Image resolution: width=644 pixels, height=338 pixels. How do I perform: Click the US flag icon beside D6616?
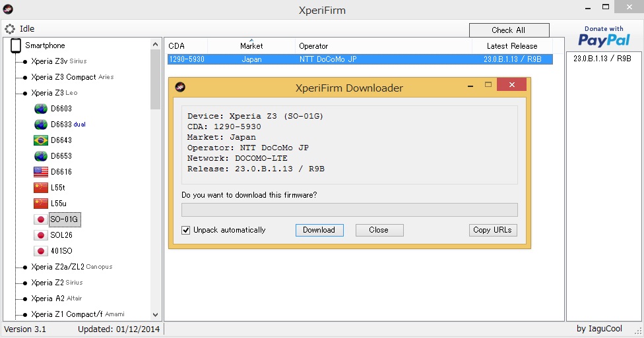coord(41,172)
